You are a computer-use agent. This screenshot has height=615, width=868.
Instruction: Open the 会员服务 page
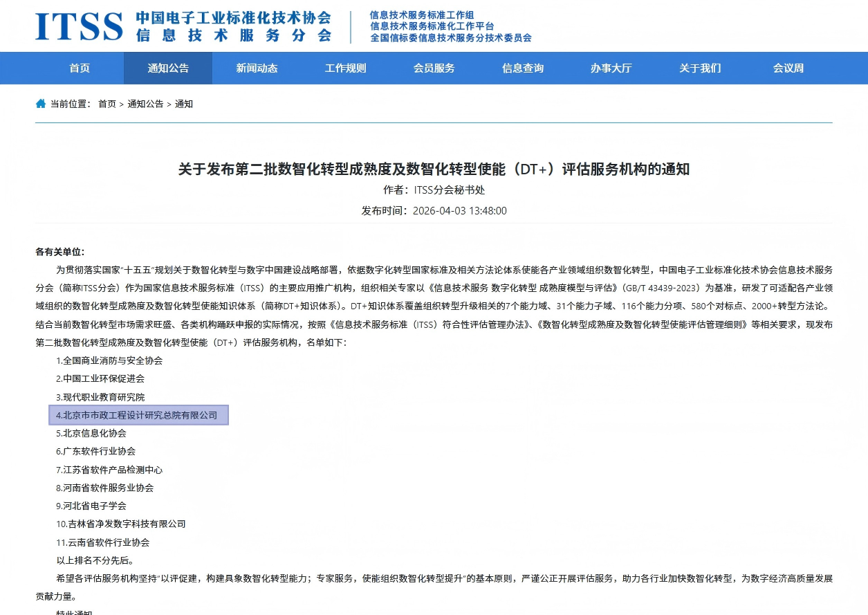pos(434,68)
